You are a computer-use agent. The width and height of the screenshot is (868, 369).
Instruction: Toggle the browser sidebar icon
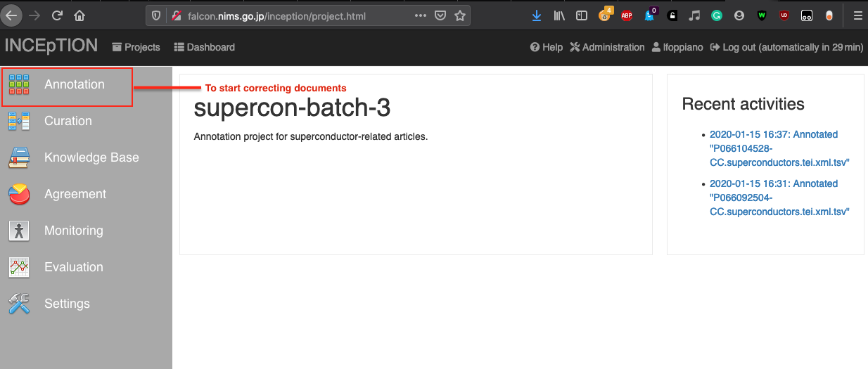click(x=582, y=15)
